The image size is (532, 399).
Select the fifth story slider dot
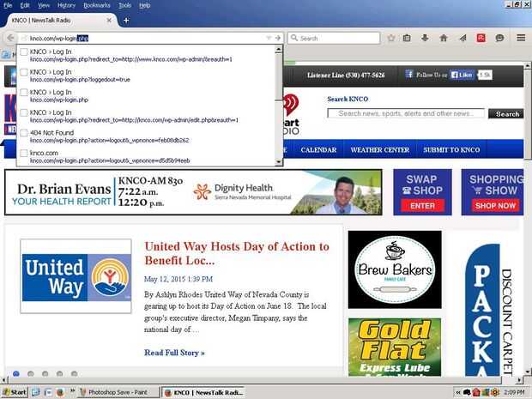(75, 373)
